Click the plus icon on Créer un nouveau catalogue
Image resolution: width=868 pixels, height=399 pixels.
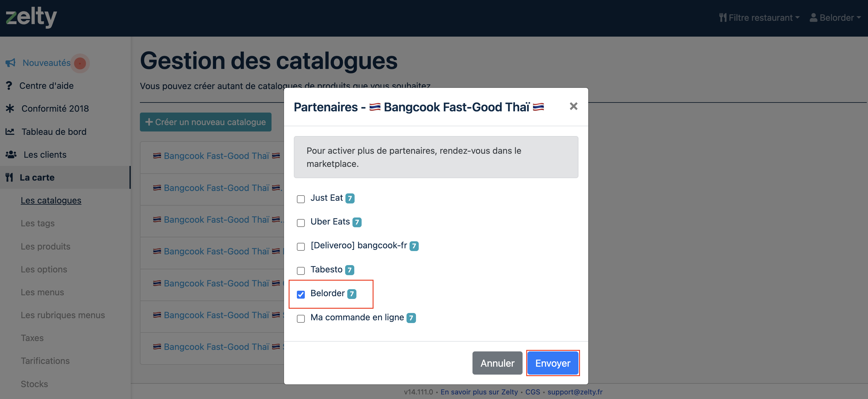coord(149,122)
